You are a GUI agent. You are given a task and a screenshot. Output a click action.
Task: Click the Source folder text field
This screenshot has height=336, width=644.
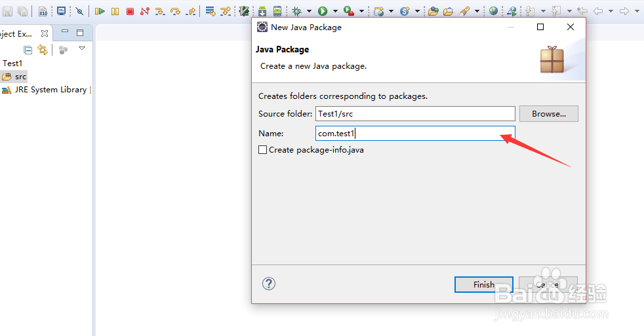[x=415, y=114]
